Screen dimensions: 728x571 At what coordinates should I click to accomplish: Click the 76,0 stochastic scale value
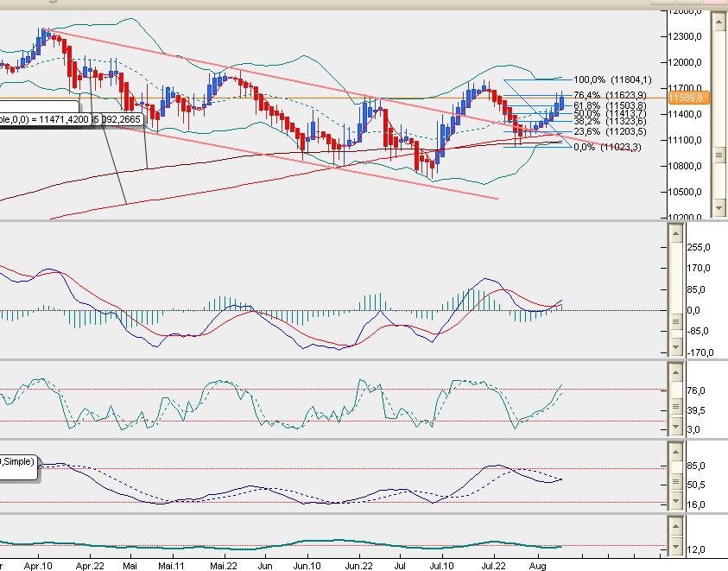pyautogui.click(x=696, y=390)
